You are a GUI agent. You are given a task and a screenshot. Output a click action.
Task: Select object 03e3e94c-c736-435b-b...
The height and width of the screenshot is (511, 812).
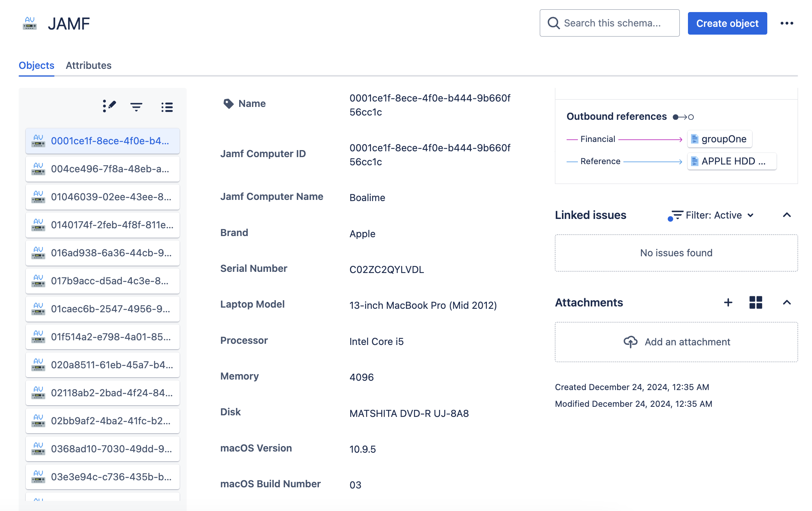tap(103, 477)
